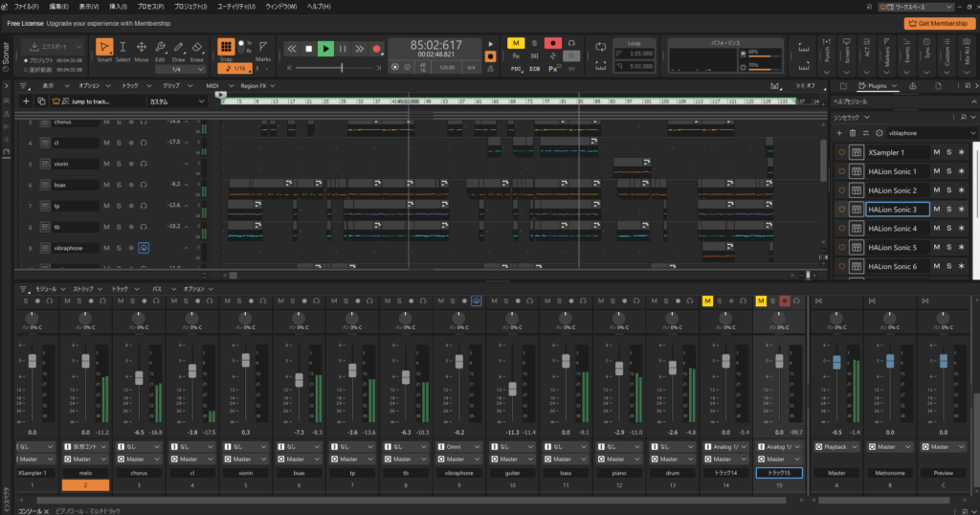Open XSampler 1 instrument interface icon
The width and height of the screenshot is (980, 515).
(857, 152)
